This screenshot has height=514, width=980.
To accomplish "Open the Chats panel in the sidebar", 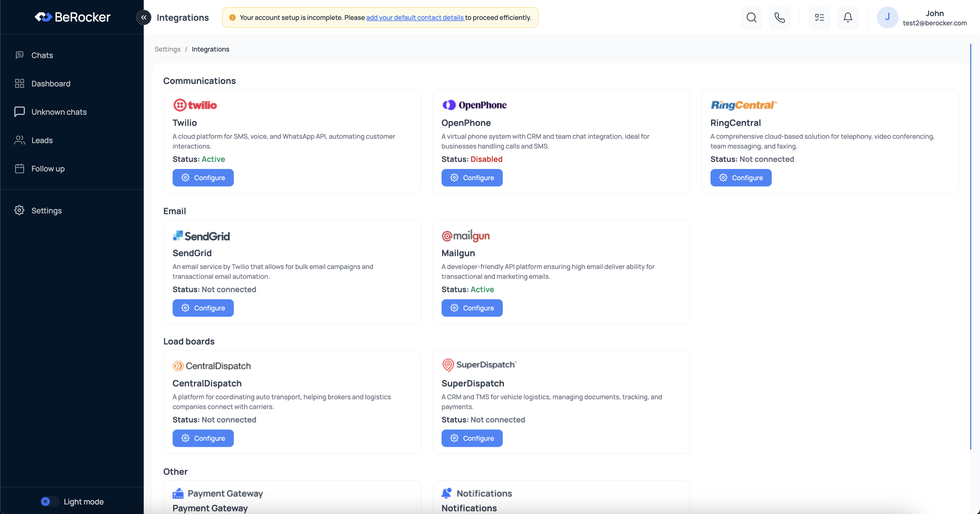I will point(42,55).
